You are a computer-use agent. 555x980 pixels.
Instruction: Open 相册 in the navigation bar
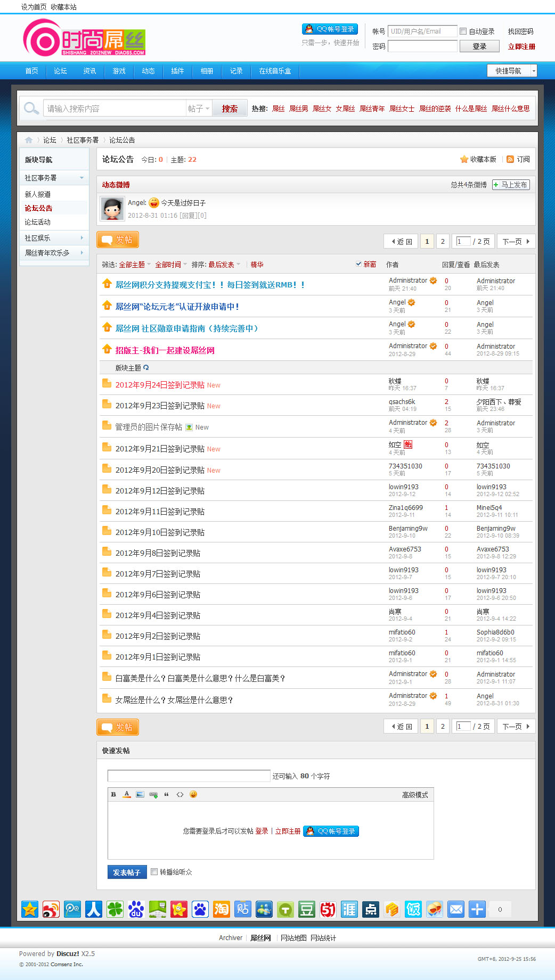207,71
